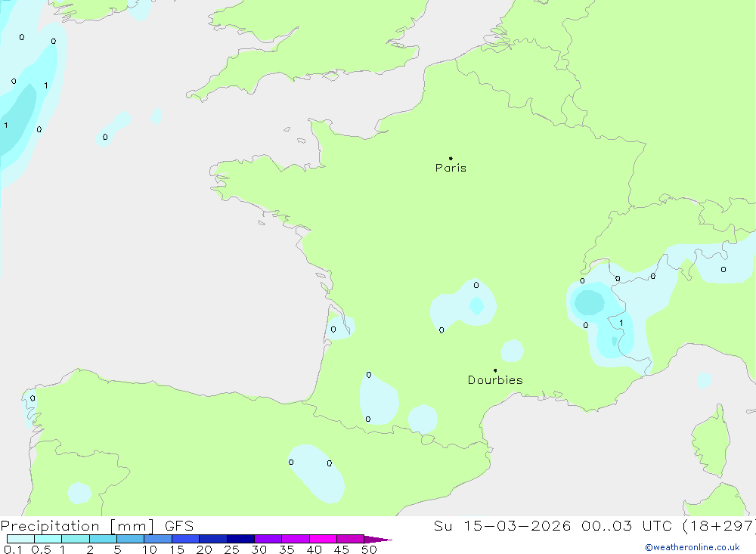Image resolution: width=756 pixels, height=554 pixels.
Task: Click the Precipitation [mm] GFS title
Action: tap(97, 525)
